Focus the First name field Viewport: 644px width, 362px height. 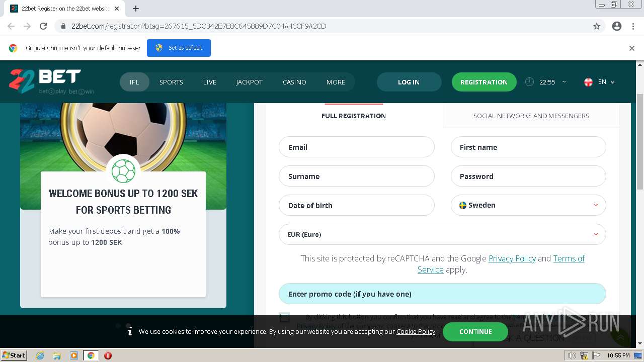coord(528,147)
